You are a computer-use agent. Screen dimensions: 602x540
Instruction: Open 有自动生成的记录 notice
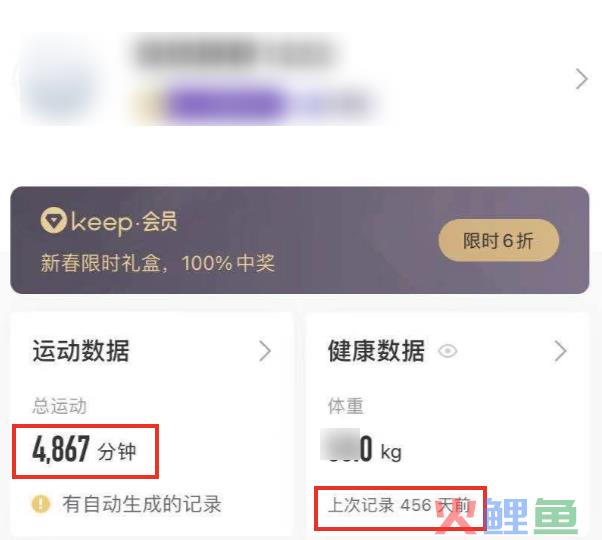coord(142,504)
